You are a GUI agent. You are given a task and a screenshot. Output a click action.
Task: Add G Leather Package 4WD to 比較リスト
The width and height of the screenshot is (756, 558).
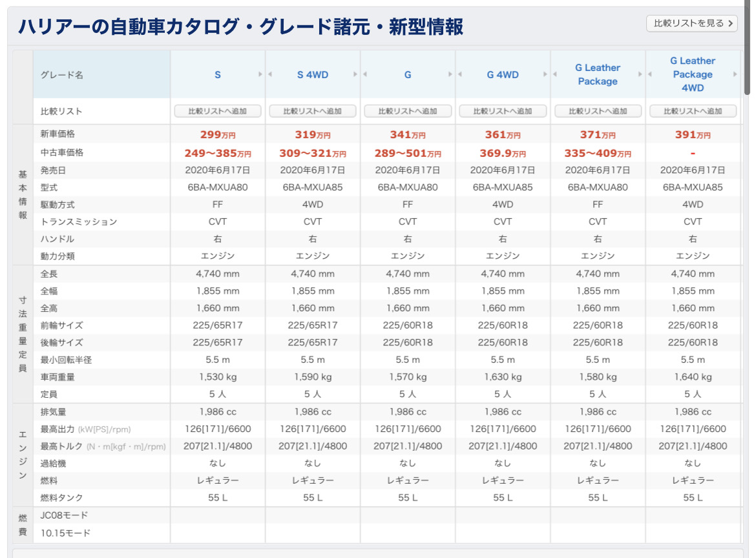[x=693, y=111]
